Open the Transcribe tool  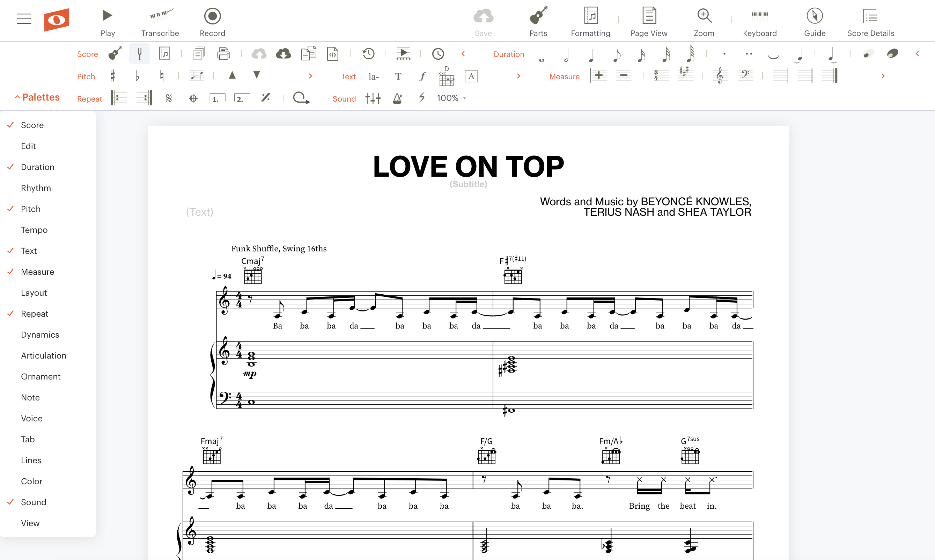[160, 22]
